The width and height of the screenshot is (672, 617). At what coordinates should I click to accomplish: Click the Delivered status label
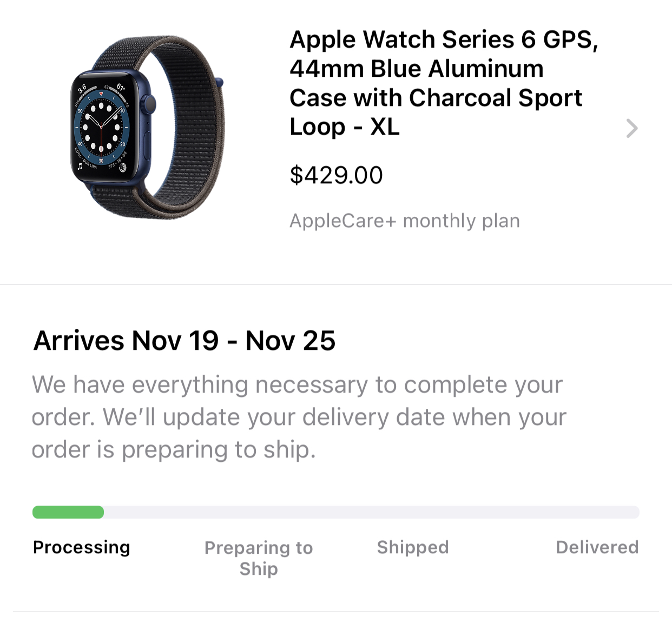click(597, 547)
